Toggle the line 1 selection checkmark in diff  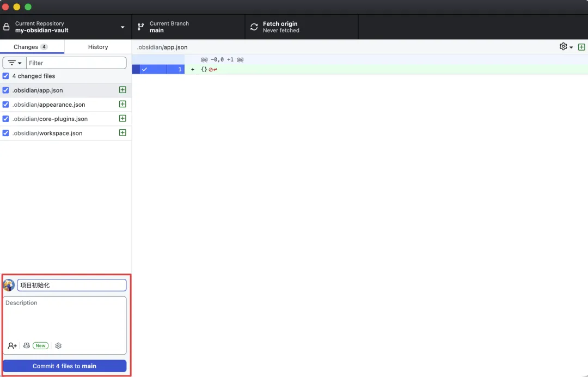click(144, 69)
